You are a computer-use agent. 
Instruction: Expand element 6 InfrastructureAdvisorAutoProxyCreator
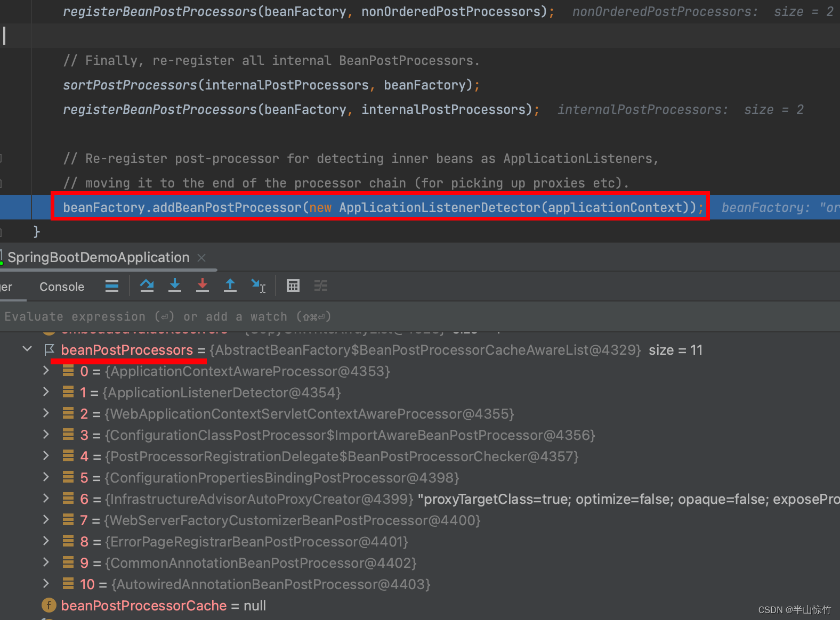tap(46, 499)
